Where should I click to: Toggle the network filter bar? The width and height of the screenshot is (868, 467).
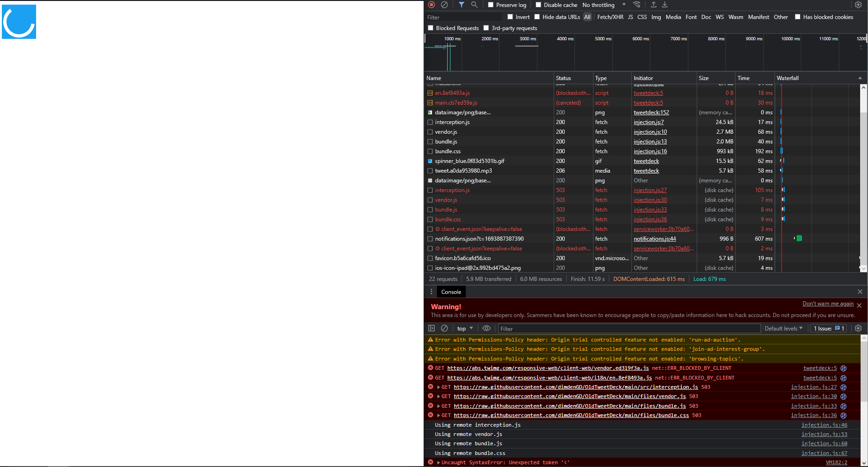click(x=461, y=5)
